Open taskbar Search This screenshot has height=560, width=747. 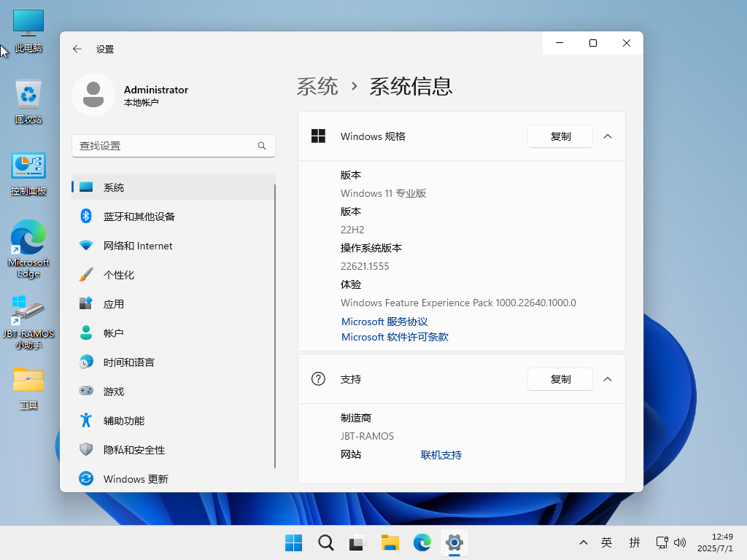coord(326,542)
